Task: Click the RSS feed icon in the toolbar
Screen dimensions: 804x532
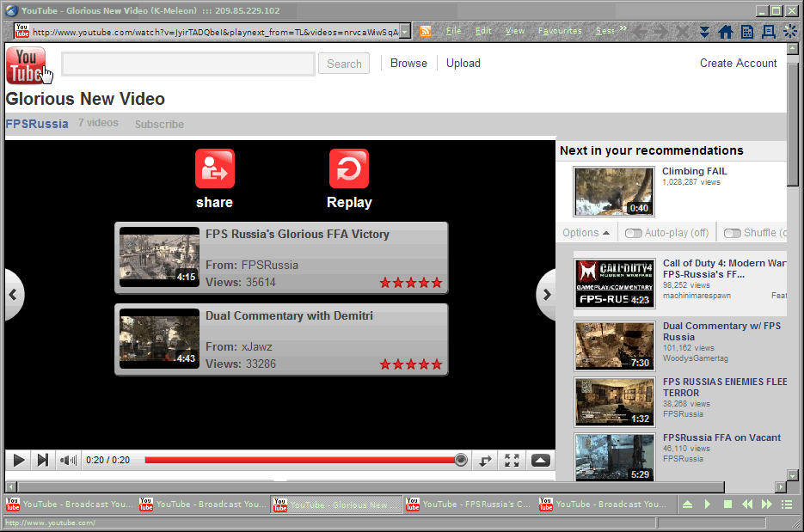Action: [425, 31]
